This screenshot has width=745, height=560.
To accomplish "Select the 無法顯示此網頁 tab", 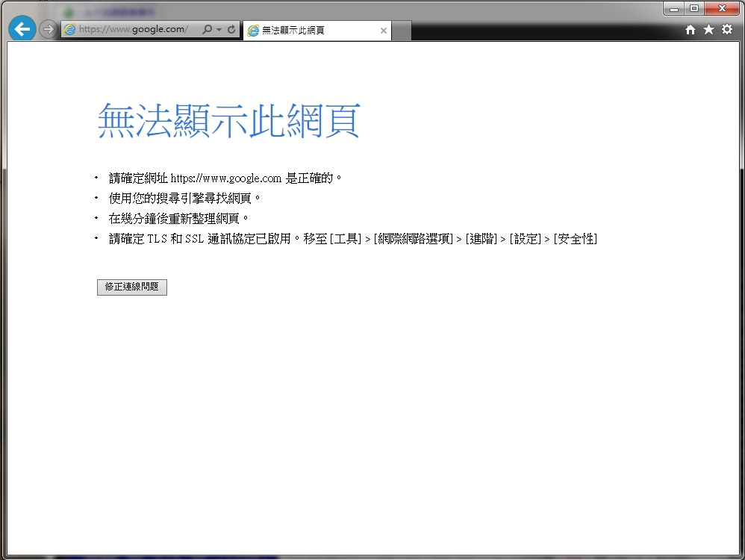I will (x=317, y=31).
